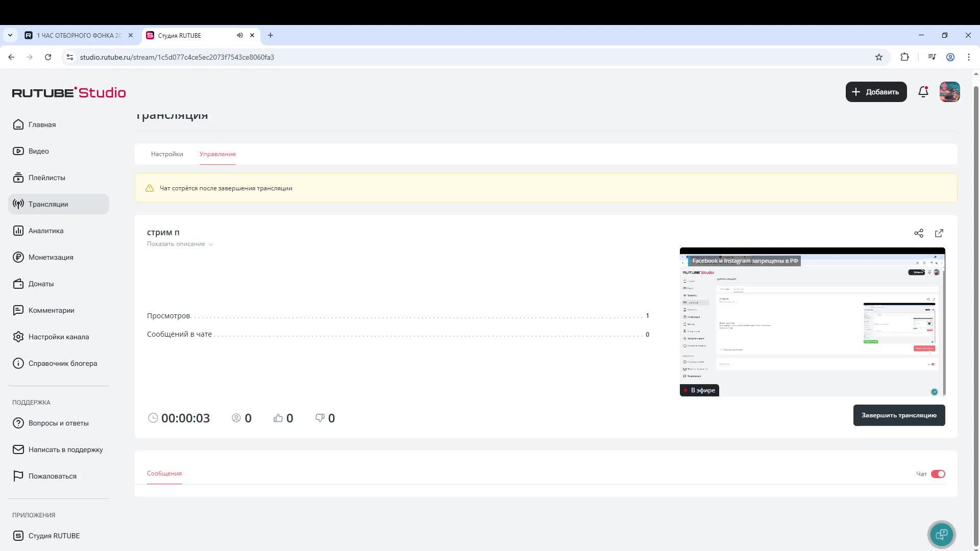Image resolution: width=980 pixels, height=551 pixels.
Task: Click Завершить трансляцию button
Action: [x=899, y=415]
